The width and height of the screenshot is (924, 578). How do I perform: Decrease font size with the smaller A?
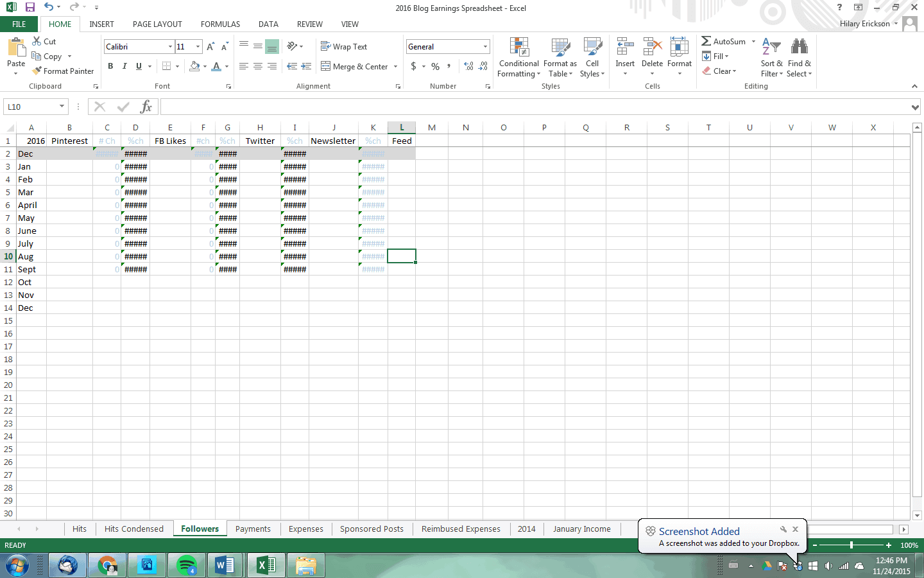click(x=225, y=46)
